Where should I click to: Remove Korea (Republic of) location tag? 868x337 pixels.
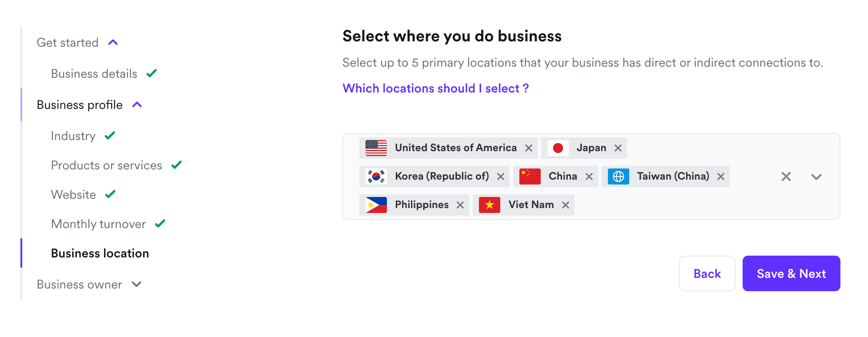pyautogui.click(x=500, y=177)
